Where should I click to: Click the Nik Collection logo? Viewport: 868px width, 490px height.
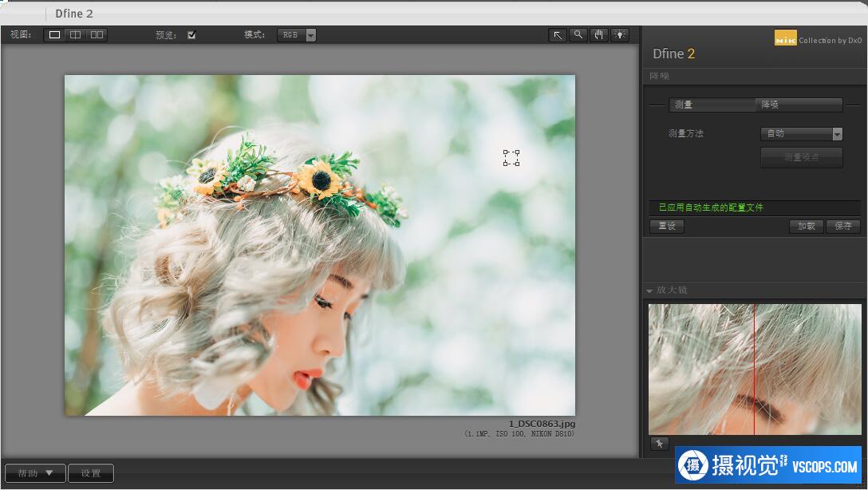[785, 38]
